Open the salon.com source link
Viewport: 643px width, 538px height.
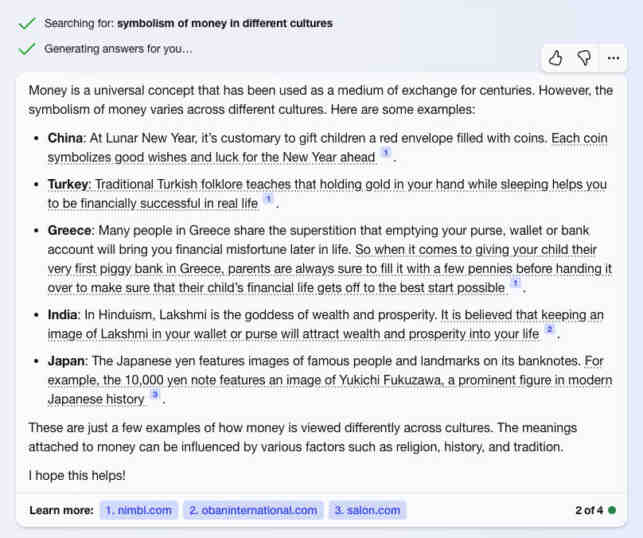[367, 510]
